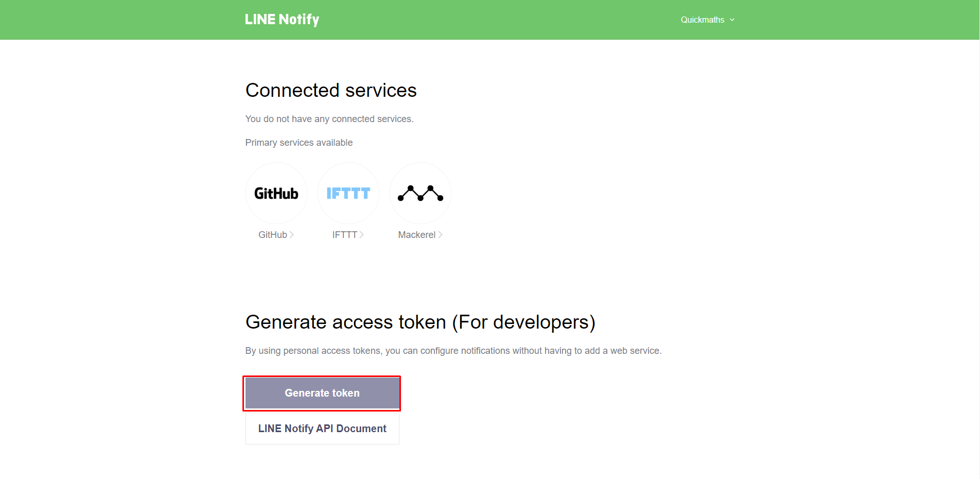Open the LINE Notify API Document
The image size is (980, 479).
322,429
